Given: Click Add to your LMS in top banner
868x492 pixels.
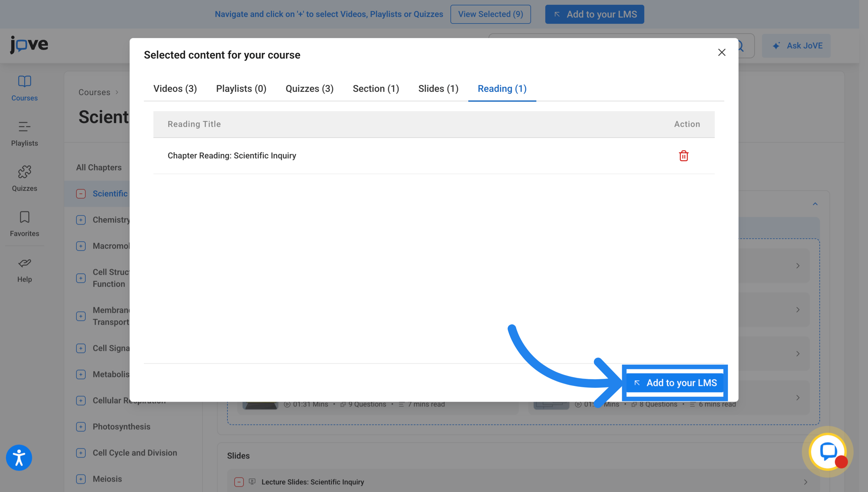Looking at the screenshot, I should tap(595, 14).
